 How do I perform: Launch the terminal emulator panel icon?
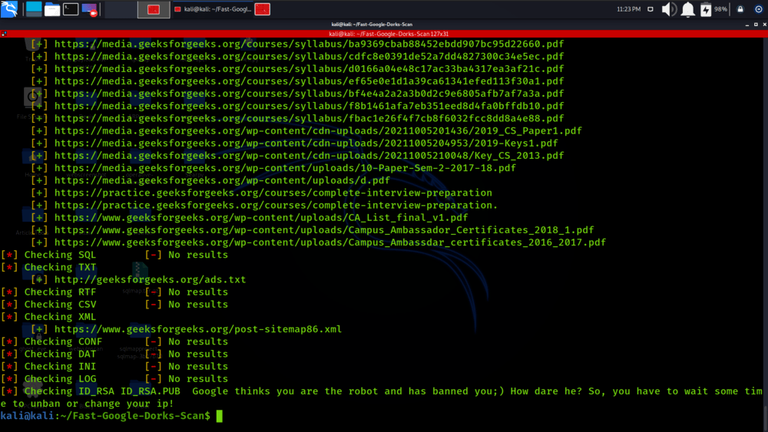pyautogui.click(x=71, y=9)
